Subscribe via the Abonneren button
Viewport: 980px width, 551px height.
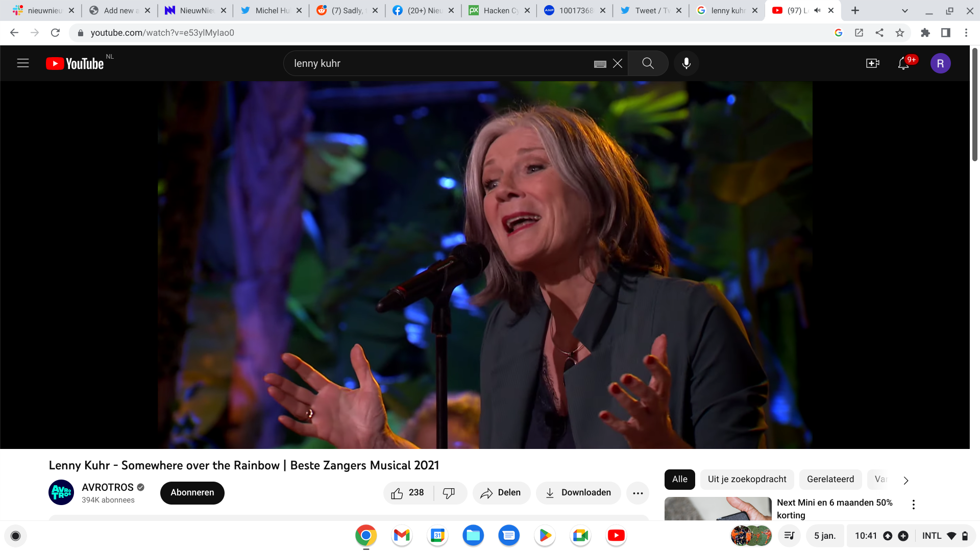192,493
